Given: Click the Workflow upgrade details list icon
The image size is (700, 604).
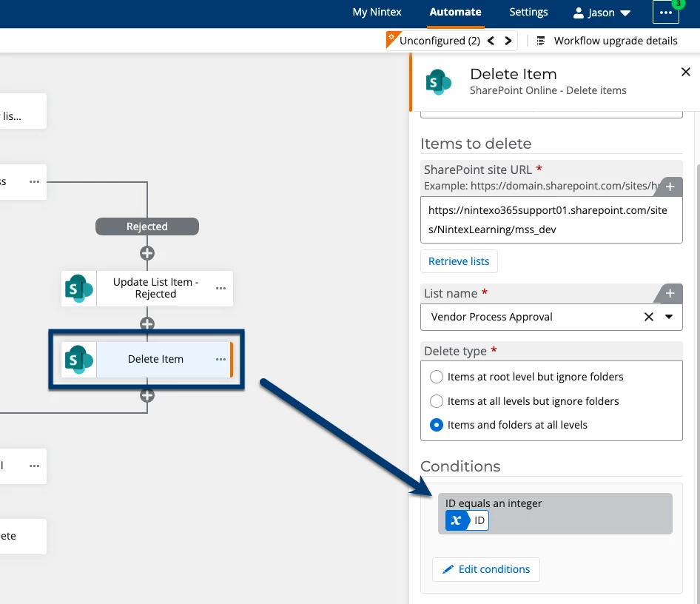Looking at the screenshot, I should (540, 41).
